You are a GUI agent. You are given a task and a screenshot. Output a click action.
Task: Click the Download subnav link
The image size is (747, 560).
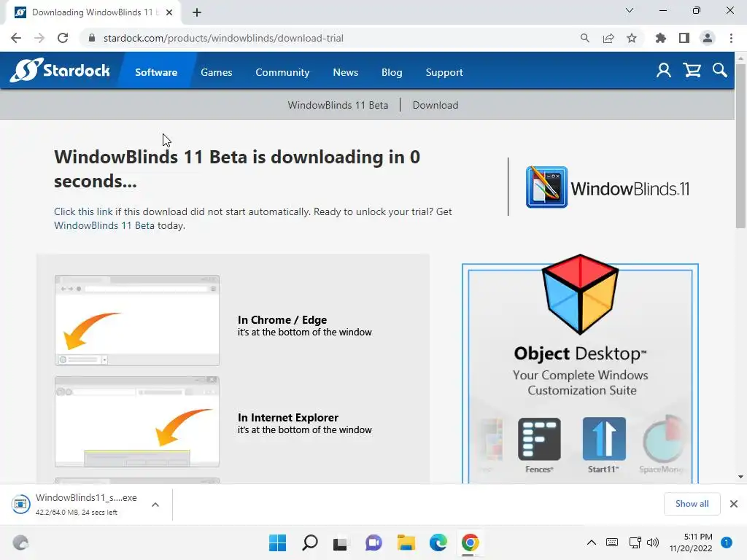(436, 105)
